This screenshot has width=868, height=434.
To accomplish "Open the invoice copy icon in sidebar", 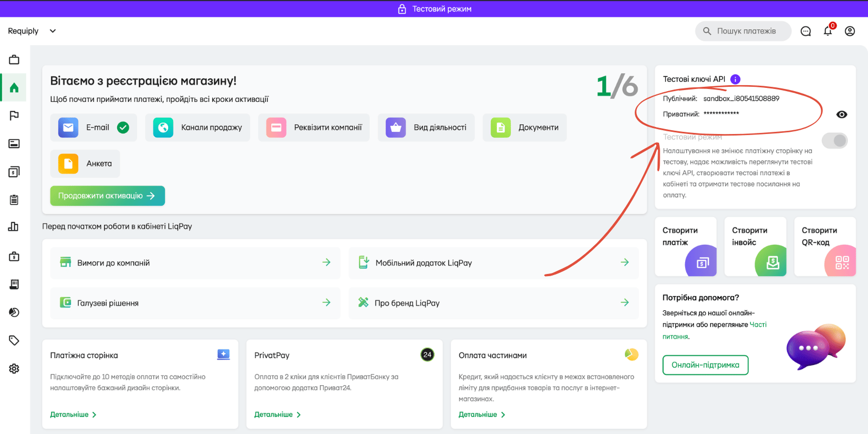I will pos(14,172).
